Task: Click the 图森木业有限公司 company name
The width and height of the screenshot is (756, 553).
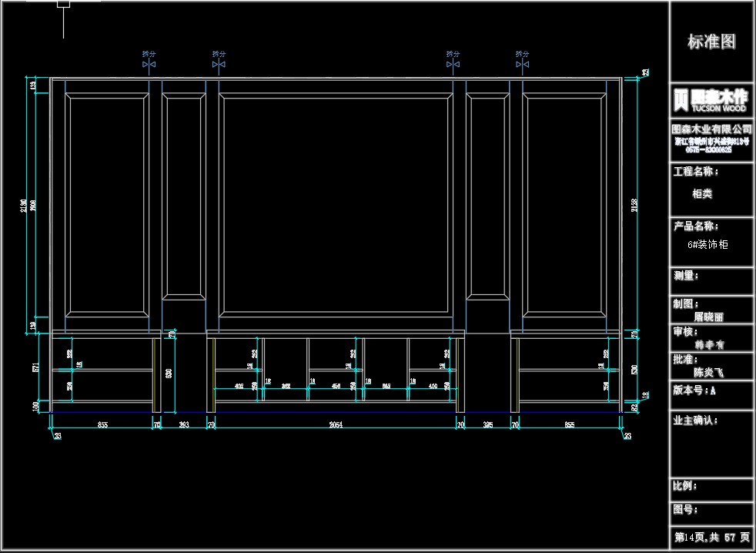Action: point(711,129)
